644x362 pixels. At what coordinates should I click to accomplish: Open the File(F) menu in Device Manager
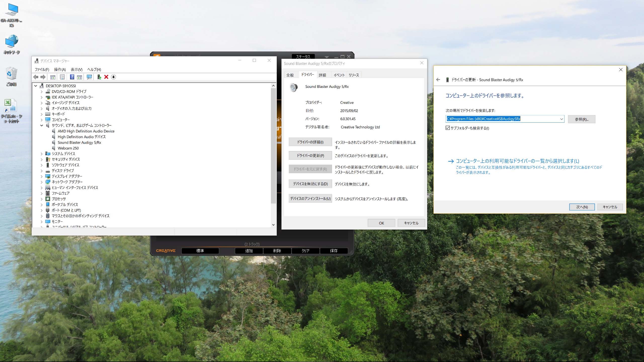point(42,70)
